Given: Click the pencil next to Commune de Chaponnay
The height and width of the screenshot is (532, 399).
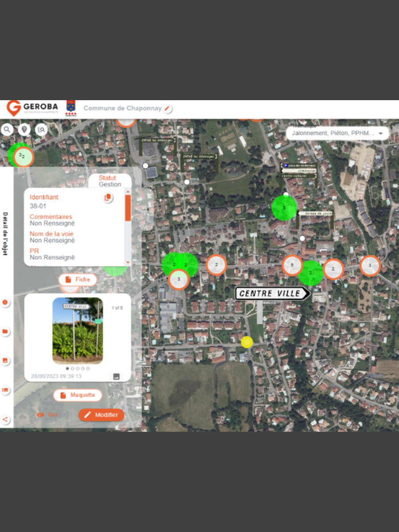Looking at the screenshot, I should pos(167,109).
